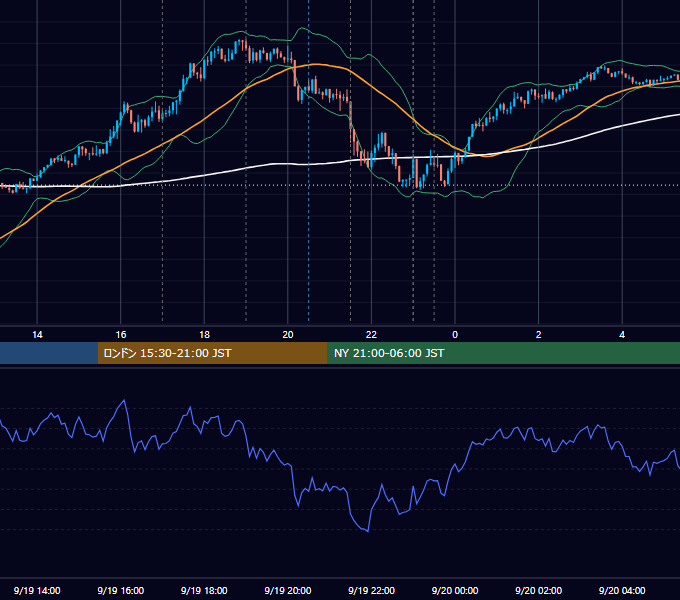
Task: Click the 4 hour label on price chart axis
Action: click(622, 335)
